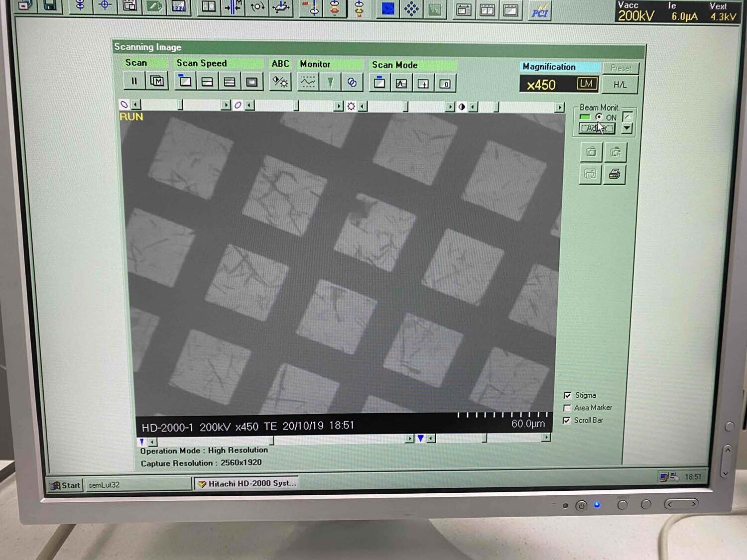Click the numeric 1234 display toolbar icon

pyautogui.click(x=178, y=7)
